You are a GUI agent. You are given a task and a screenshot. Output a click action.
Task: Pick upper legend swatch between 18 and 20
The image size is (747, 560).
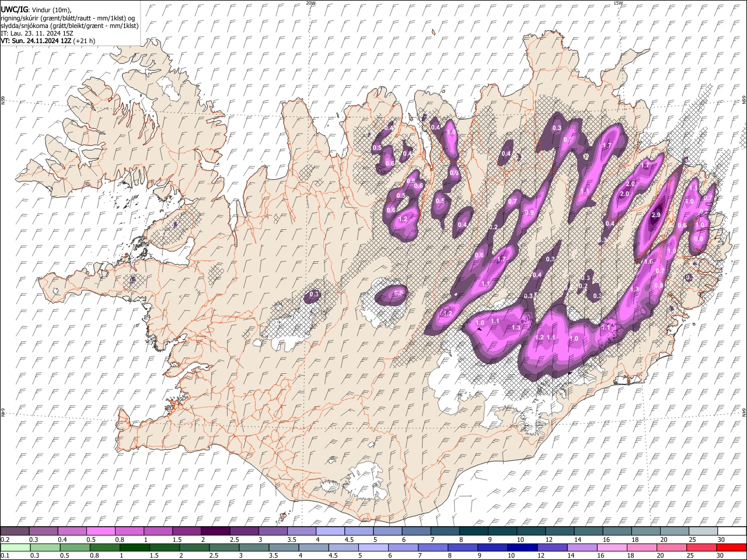[x=645, y=531]
